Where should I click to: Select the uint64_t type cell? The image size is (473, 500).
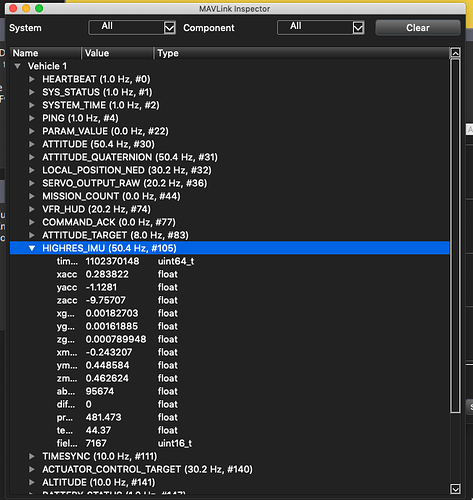tap(176, 261)
